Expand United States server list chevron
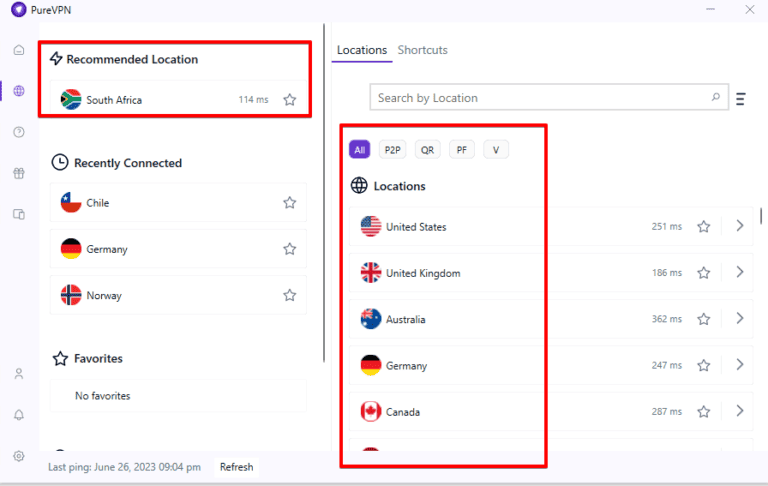The height and width of the screenshot is (486, 768). pos(740,226)
